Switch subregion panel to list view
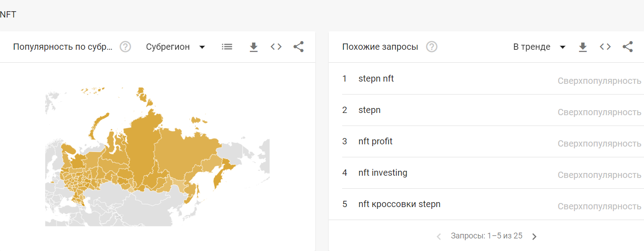The image size is (644, 251). point(227,47)
